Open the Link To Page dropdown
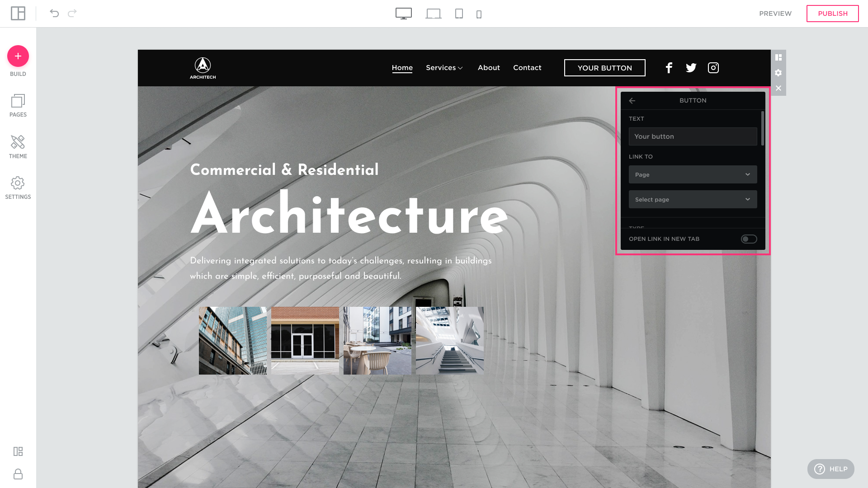This screenshot has width=868, height=488. pyautogui.click(x=693, y=174)
